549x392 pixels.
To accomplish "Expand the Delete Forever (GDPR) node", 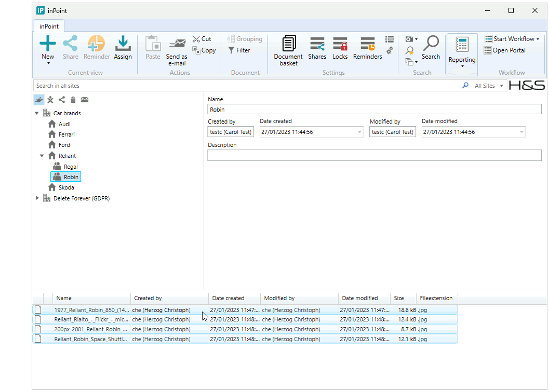I will (37, 198).
